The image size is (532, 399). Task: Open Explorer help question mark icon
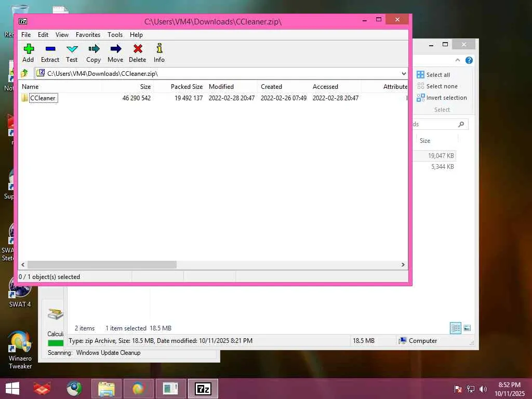[x=469, y=60]
